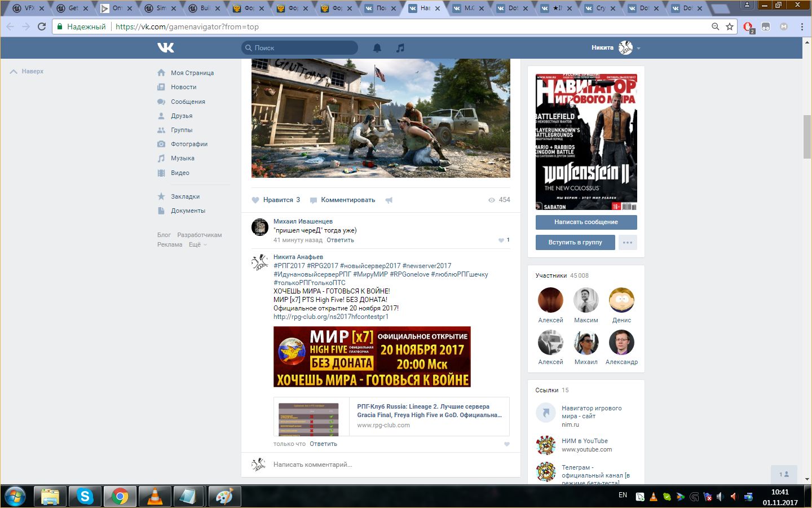
Task: Open the music player note icon
Action: coord(400,48)
